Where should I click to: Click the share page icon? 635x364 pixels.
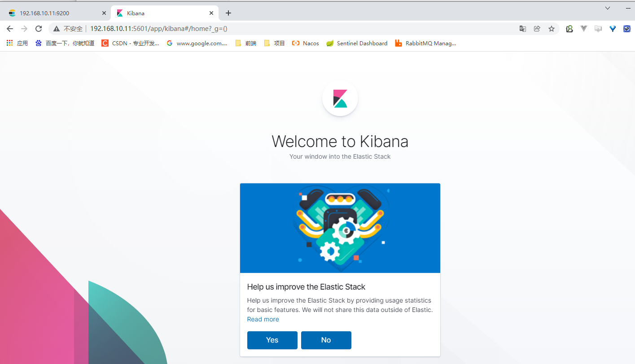point(537,29)
